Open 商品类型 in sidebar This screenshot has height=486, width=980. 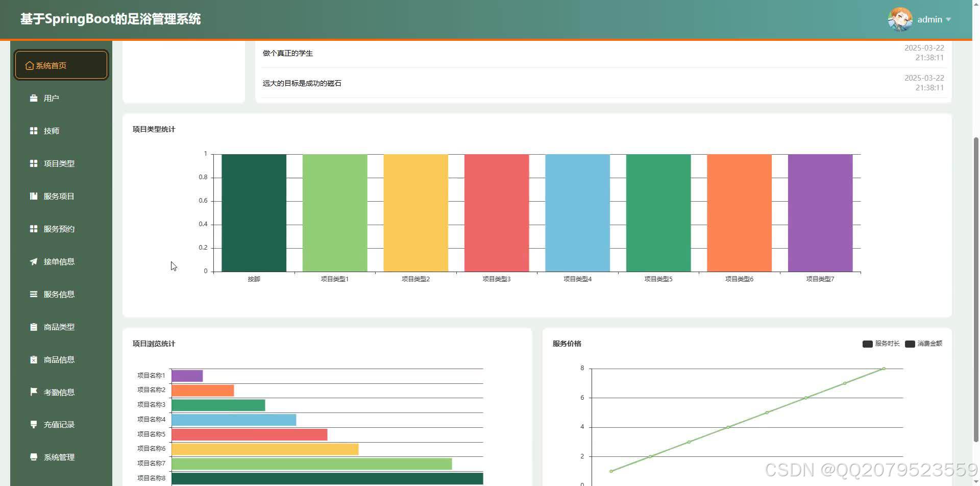click(61, 327)
